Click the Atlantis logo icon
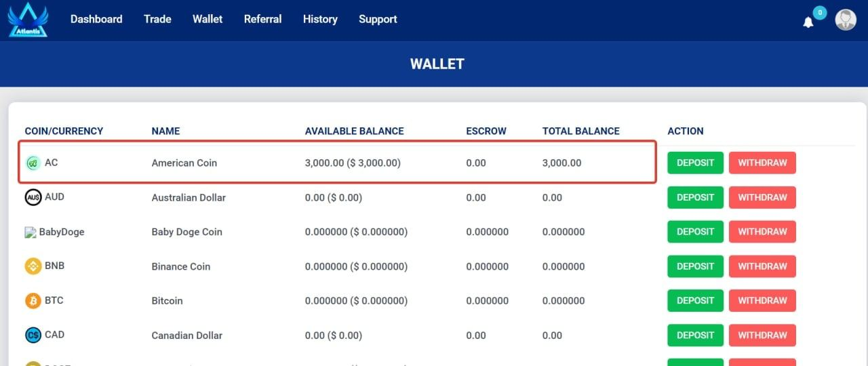The height and width of the screenshot is (366, 868). click(28, 20)
